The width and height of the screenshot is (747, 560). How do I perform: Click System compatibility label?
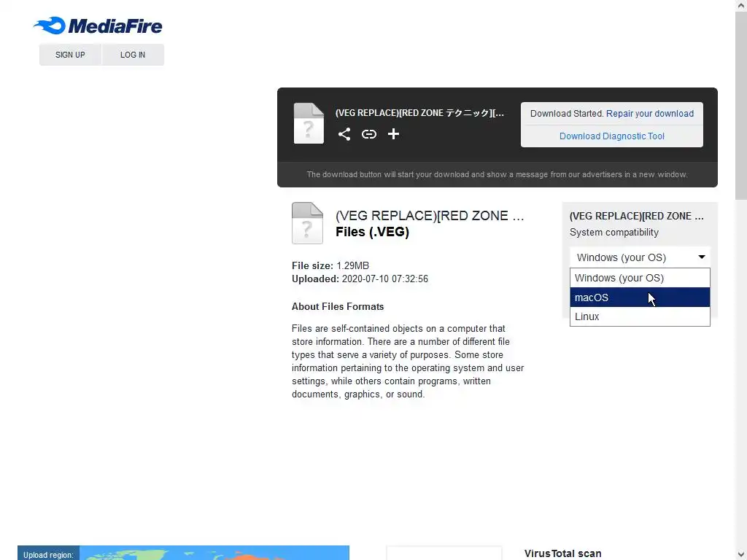pyautogui.click(x=614, y=233)
